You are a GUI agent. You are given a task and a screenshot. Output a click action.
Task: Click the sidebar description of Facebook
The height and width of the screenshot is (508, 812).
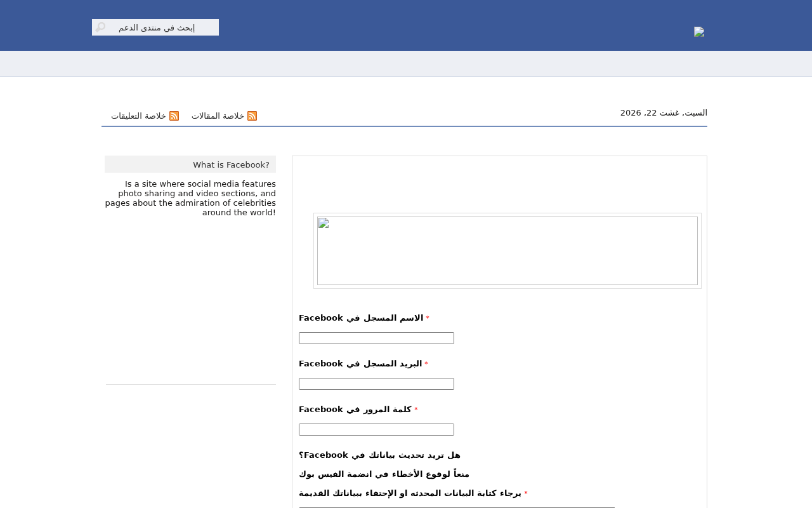(190, 198)
